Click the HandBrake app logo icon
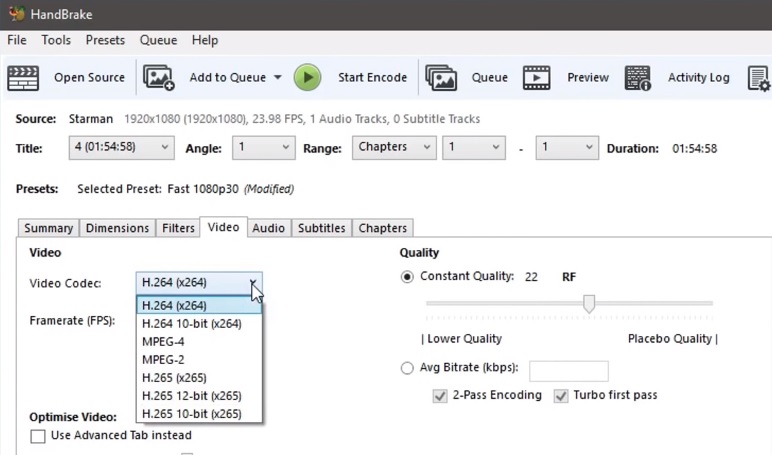 click(x=17, y=14)
